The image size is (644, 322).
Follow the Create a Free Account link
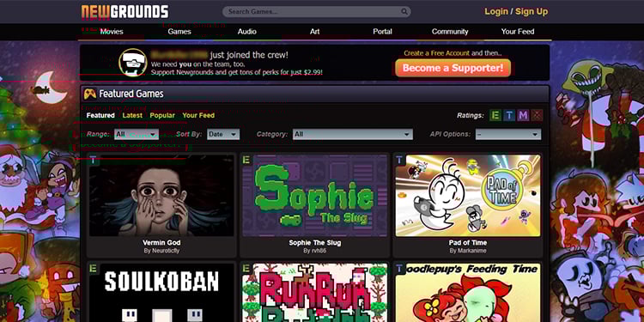pyautogui.click(x=436, y=53)
